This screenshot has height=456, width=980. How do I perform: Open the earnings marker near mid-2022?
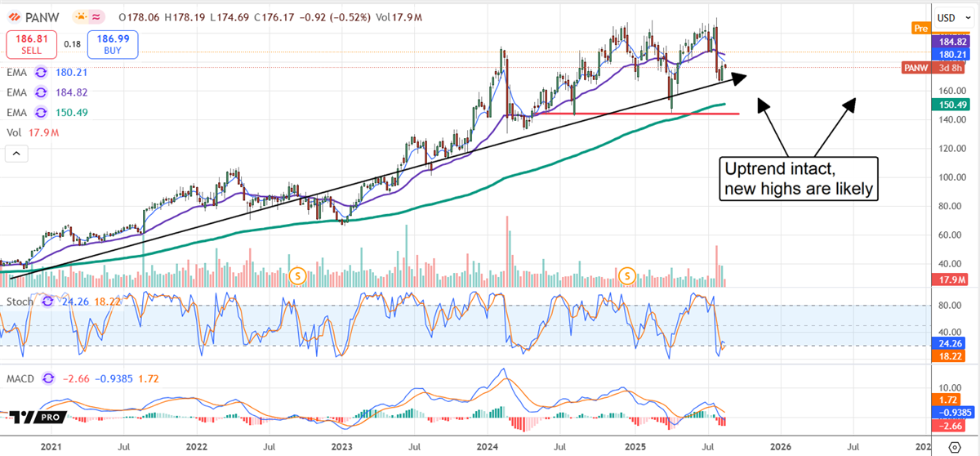coord(298,276)
